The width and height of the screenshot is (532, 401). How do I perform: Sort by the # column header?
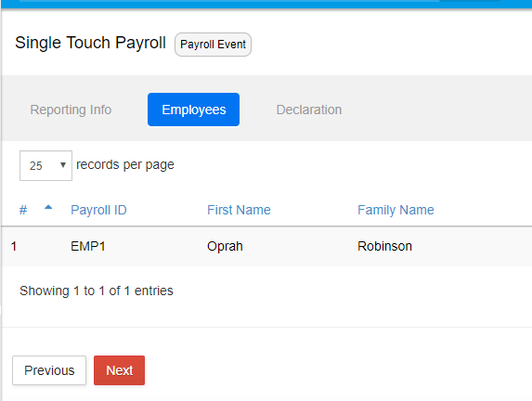click(23, 210)
